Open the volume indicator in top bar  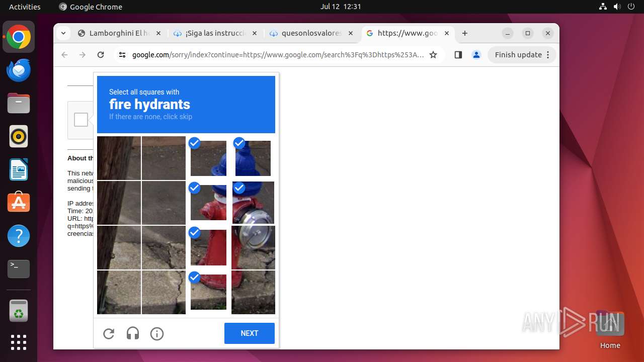tap(617, 7)
